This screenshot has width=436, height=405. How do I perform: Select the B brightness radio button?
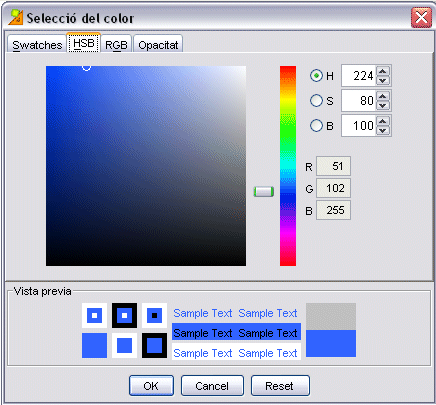[x=316, y=126]
